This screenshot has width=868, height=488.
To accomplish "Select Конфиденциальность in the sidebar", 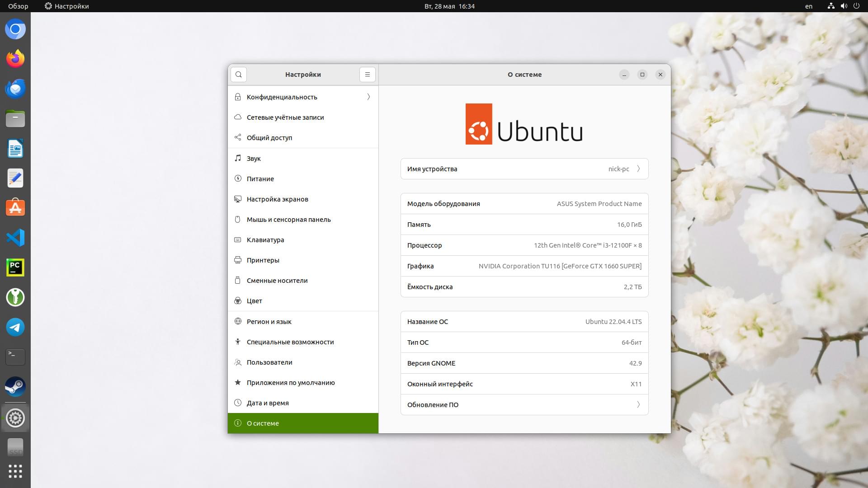I will (x=303, y=97).
